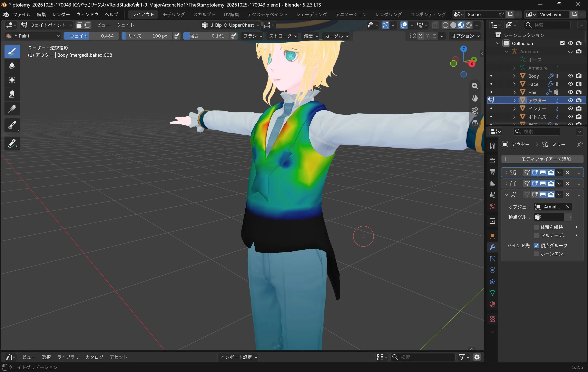Toggle the camera view icon
588x372 pixels.
coord(475,110)
